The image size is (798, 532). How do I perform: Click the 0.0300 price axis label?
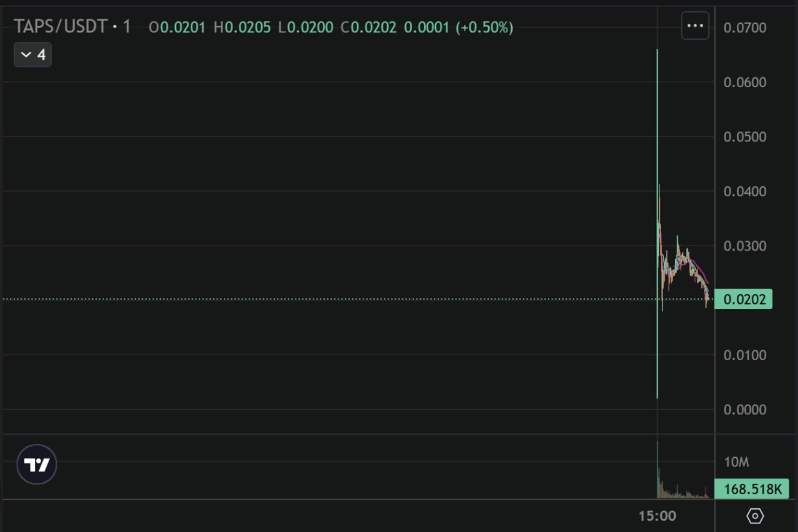click(x=745, y=245)
